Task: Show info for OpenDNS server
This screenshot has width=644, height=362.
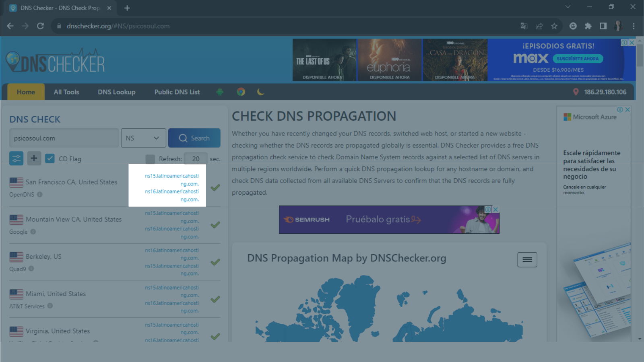Action: coord(39,194)
